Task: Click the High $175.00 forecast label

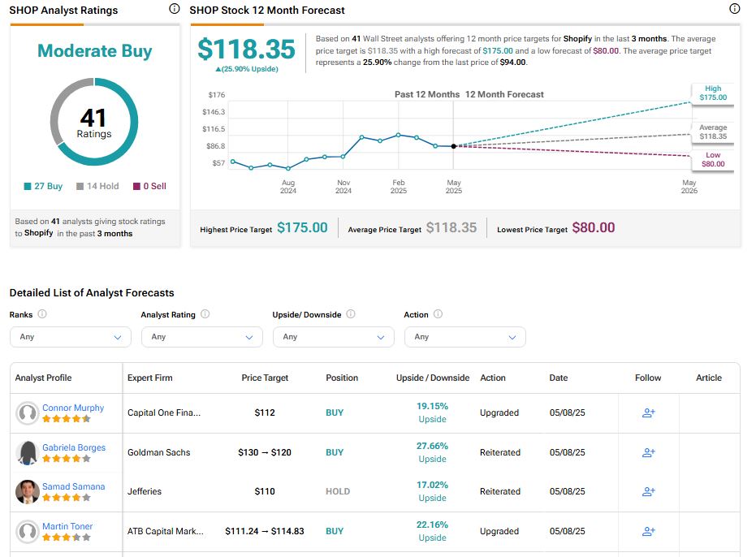Action: (713, 93)
